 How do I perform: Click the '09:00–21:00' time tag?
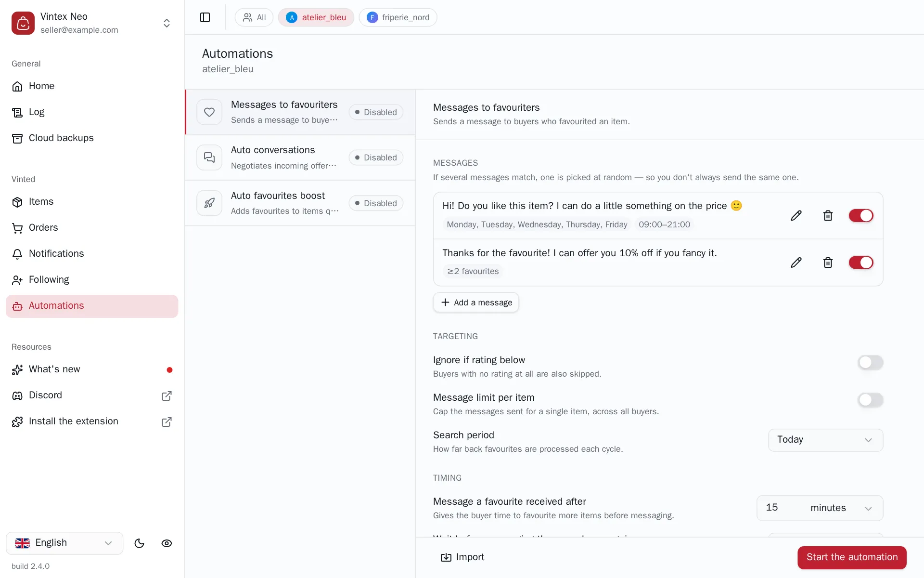click(x=664, y=224)
